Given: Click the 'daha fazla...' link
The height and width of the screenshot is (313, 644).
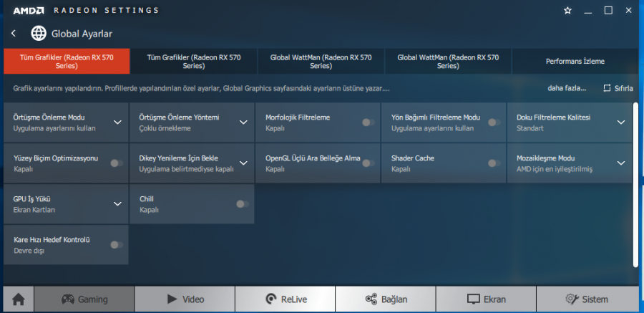Looking at the screenshot, I should (x=567, y=88).
